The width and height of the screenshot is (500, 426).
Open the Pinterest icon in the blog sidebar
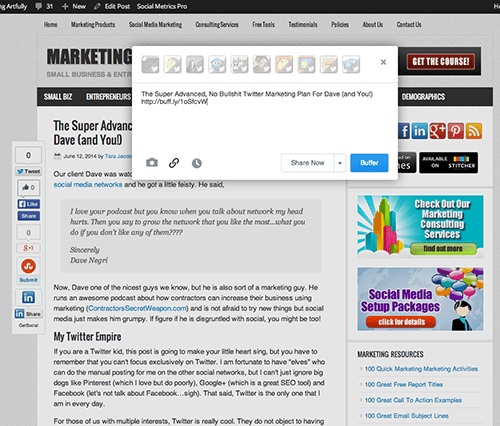coord(455,131)
